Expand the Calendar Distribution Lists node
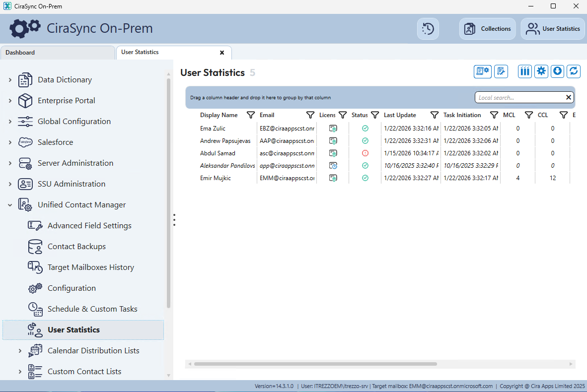The image size is (587, 392). pos(20,351)
